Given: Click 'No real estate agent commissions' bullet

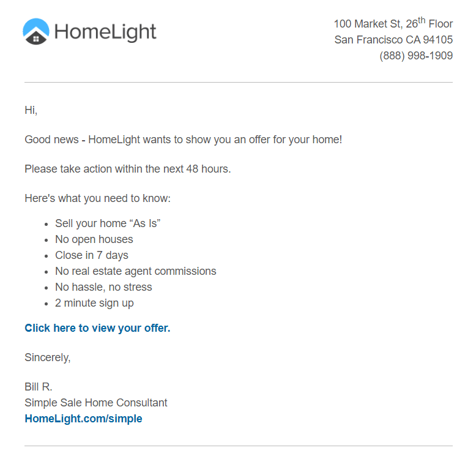Looking at the screenshot, I should 136,271.
